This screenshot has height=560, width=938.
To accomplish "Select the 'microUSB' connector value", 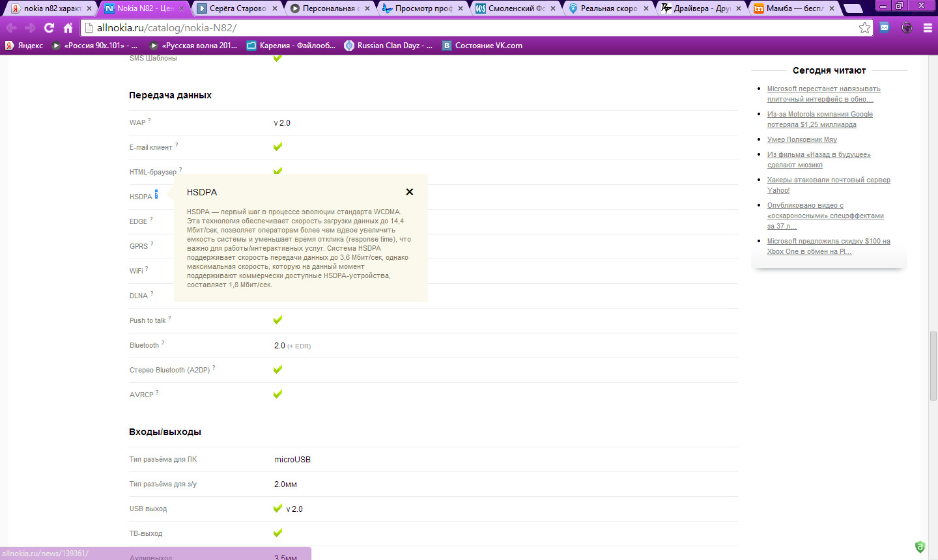I will click(292, 460).
